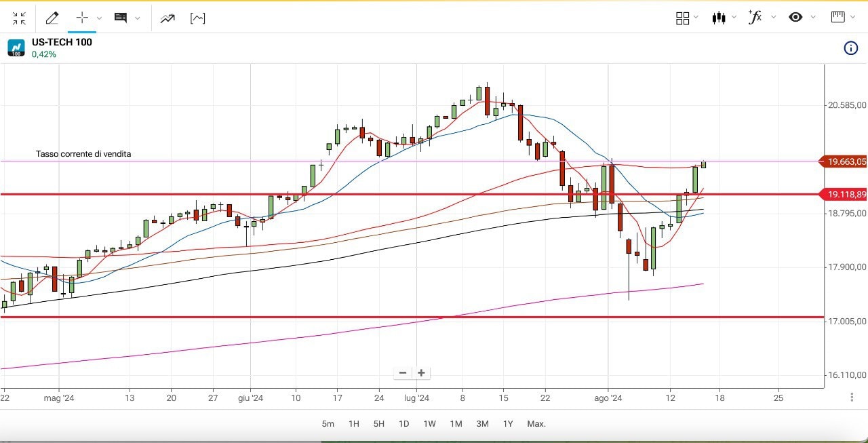
Task: Open the crosshair tool options arrow
Action: coord(99,18)
